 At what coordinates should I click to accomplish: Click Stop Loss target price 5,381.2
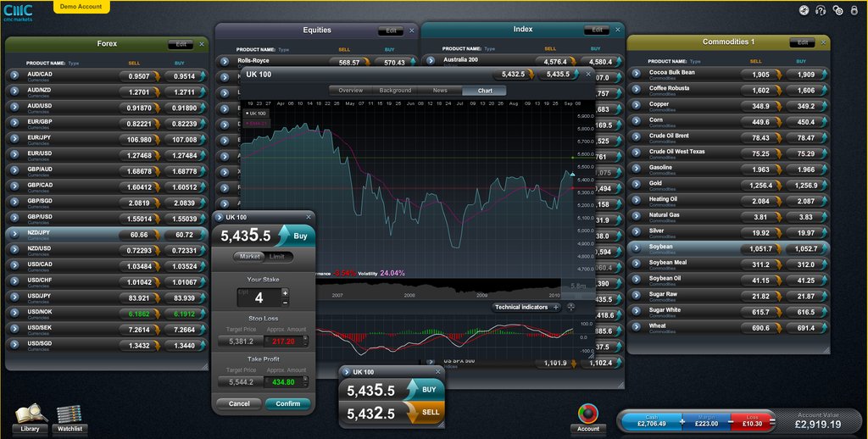tap(240, 342)
